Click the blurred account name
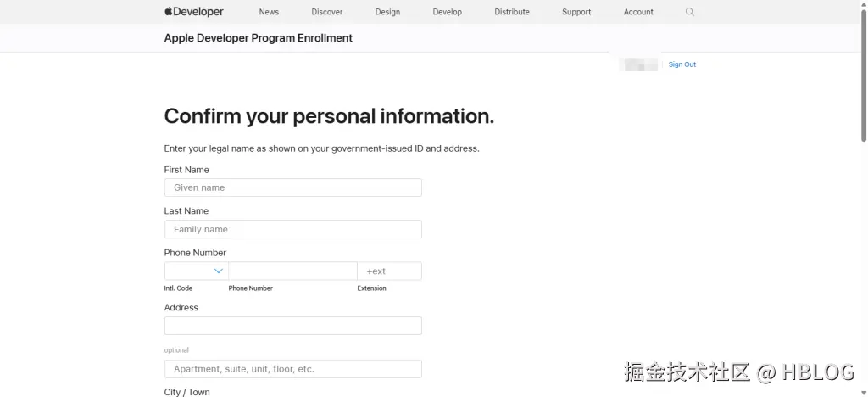Image resolution: width=868 pixels, height=397 pixels. tap(640, 64)
